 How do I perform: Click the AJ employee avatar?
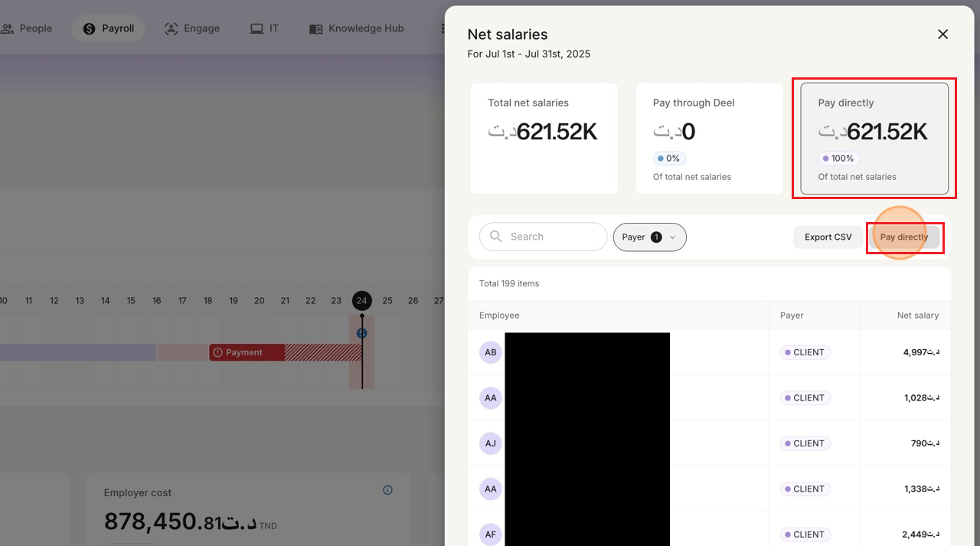point(491,443)
